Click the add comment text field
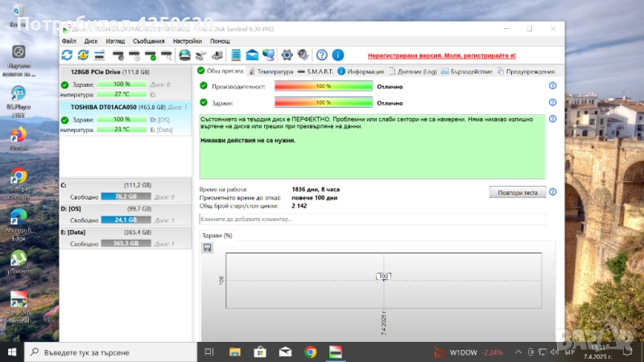The width and height of the screenshot is (644, 362). (372, 219)
